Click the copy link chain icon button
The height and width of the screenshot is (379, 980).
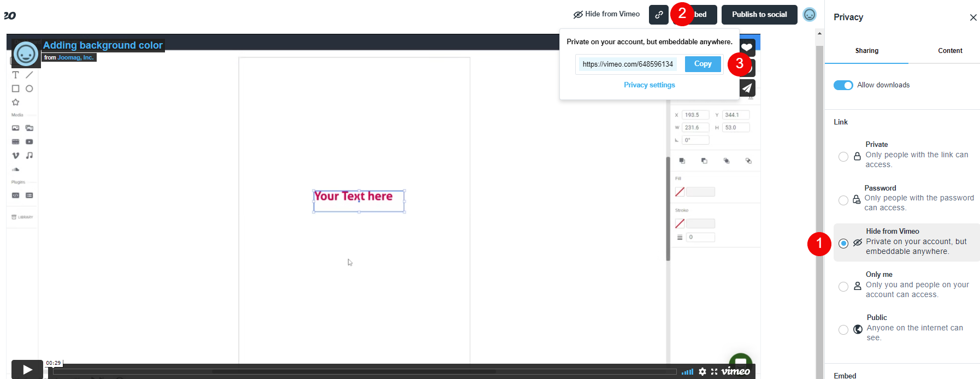tap(659, 15)
